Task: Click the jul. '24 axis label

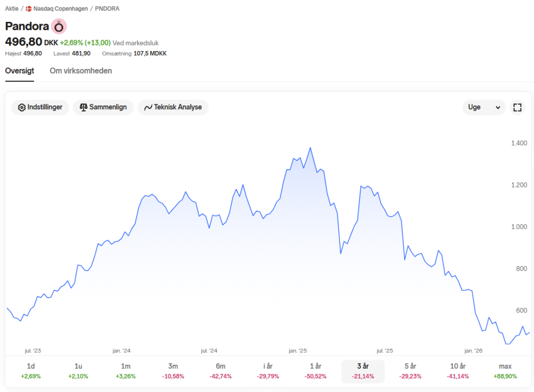Action: 209,350
